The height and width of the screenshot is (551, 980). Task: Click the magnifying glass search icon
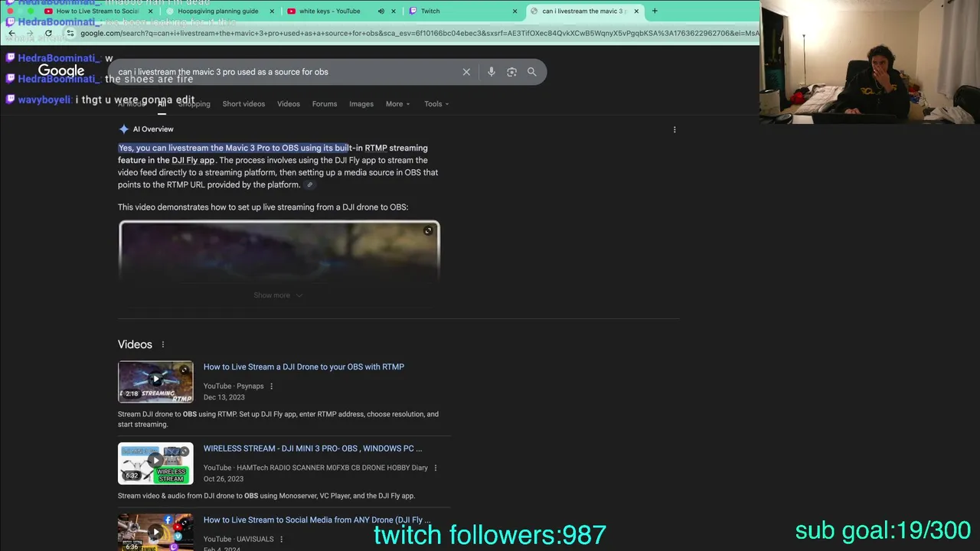tap(531, 72)
